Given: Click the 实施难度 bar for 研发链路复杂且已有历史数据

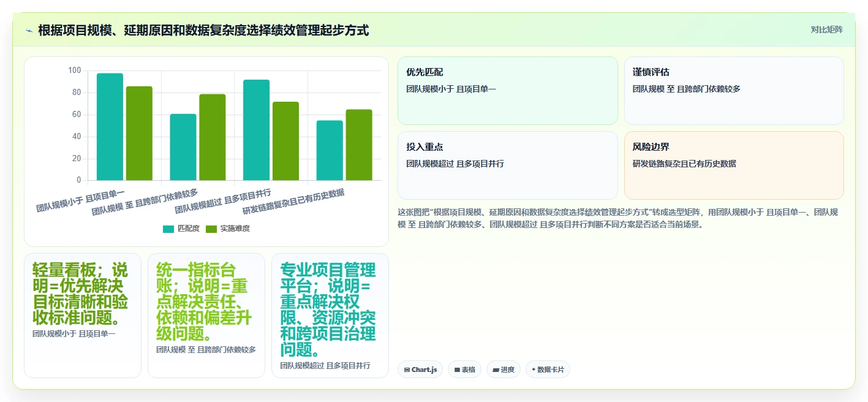Looking at the screenshot, I should pyautogui.click(x=359, y=145).
